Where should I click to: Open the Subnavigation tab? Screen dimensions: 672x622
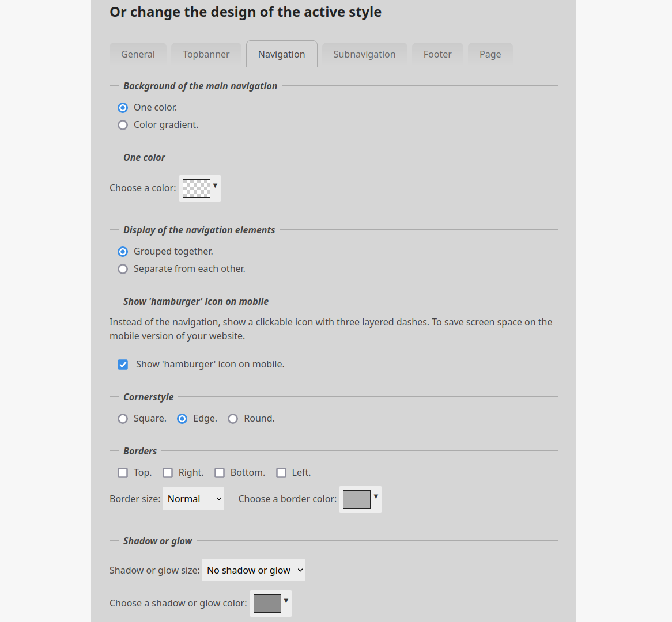point(364,54)
